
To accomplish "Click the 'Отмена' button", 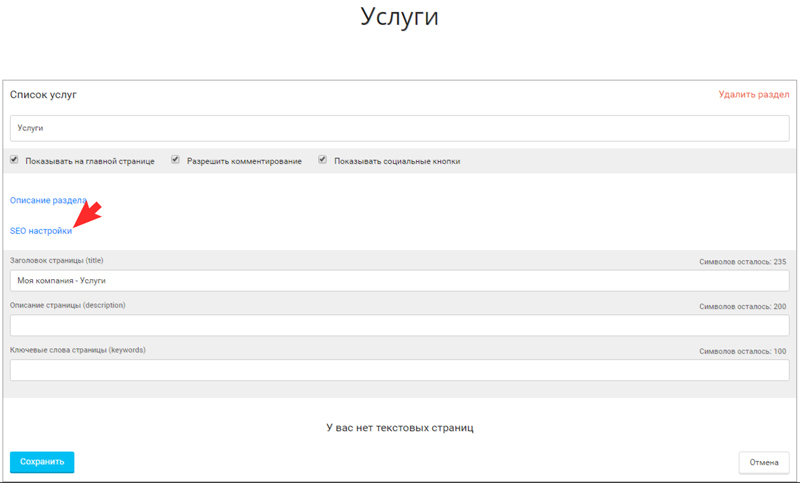I will point(764,463).
